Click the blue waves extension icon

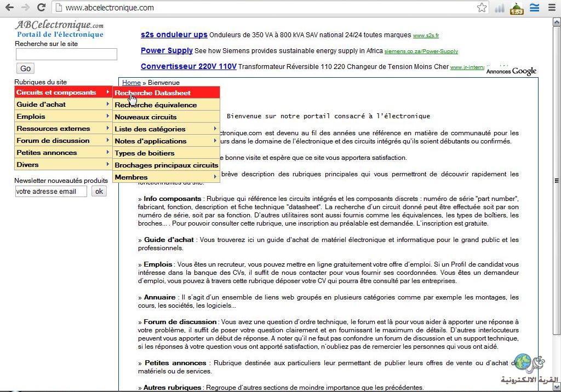coord(535,8)
